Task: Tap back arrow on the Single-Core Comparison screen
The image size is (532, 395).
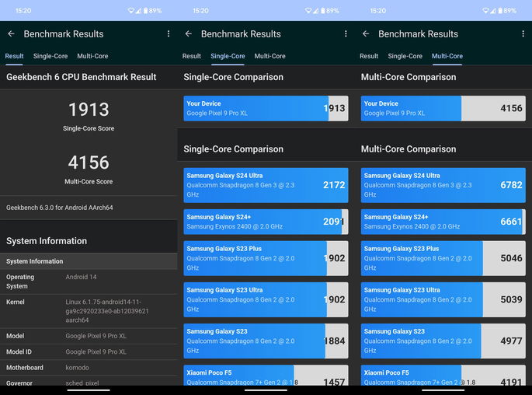Action: (x=188, y=34)
